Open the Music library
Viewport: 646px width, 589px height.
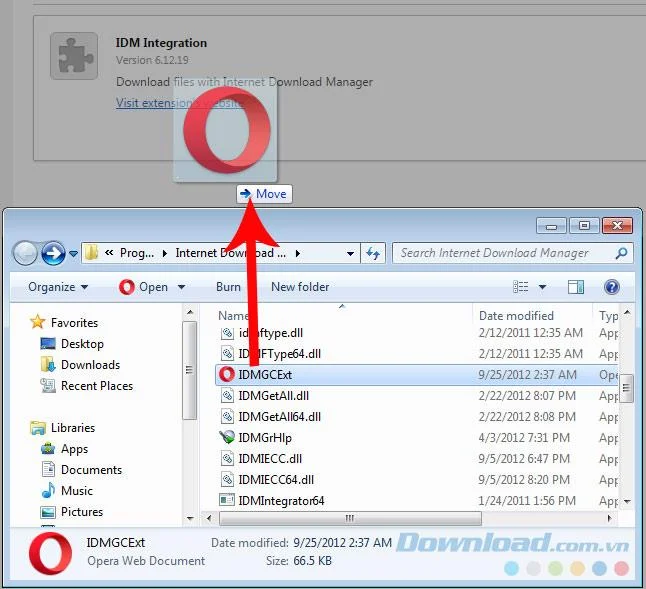pos(77,491)
